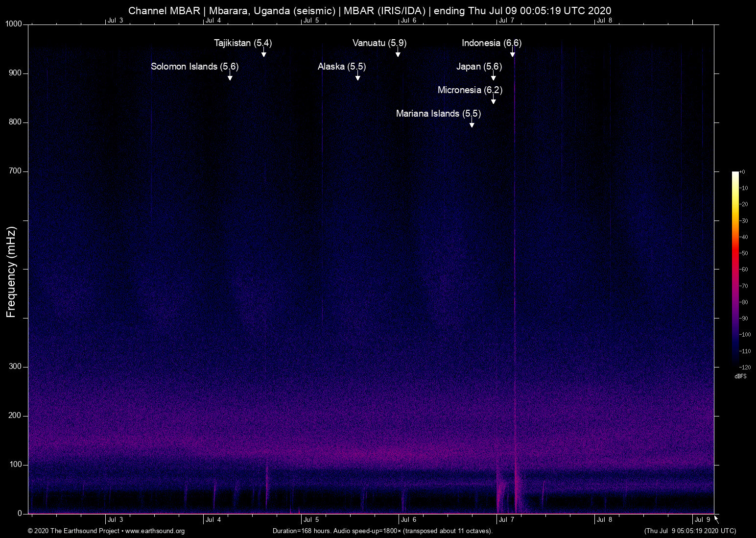756x538 pixels.
Task: Click the Frequency (mHz) axis title
Action: pos(11,272)
